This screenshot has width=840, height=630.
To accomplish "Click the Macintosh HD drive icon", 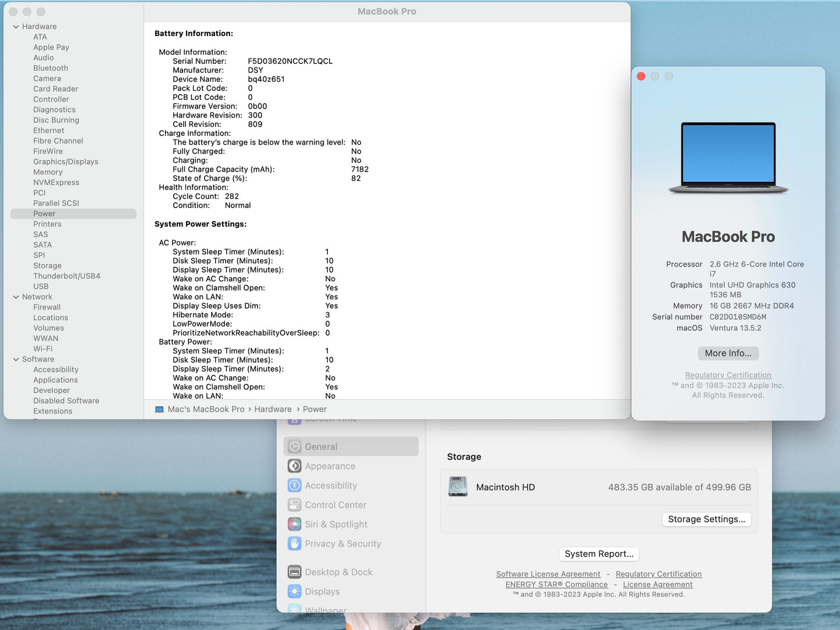I will [458, 487].
